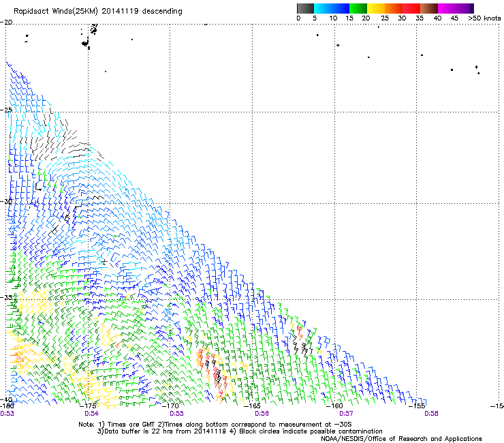
Task: Click the brown 35-40 knots legend swatch
Action: [429, 8]
